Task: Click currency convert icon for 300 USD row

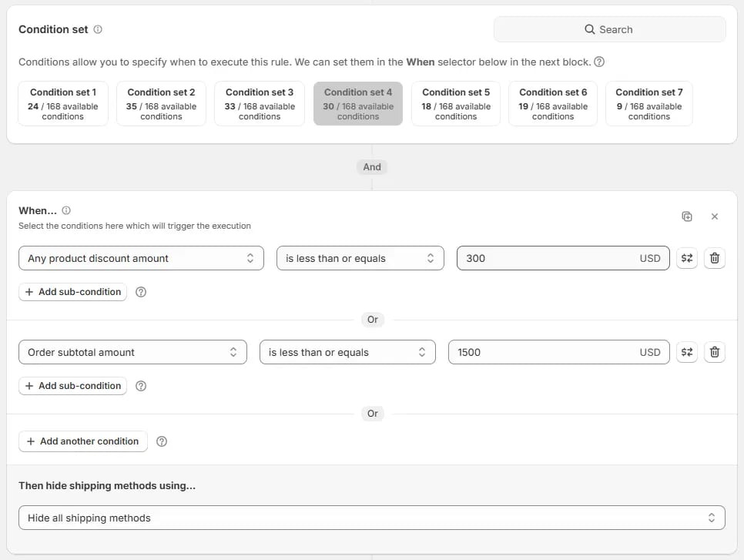Action: coord(686,258)
